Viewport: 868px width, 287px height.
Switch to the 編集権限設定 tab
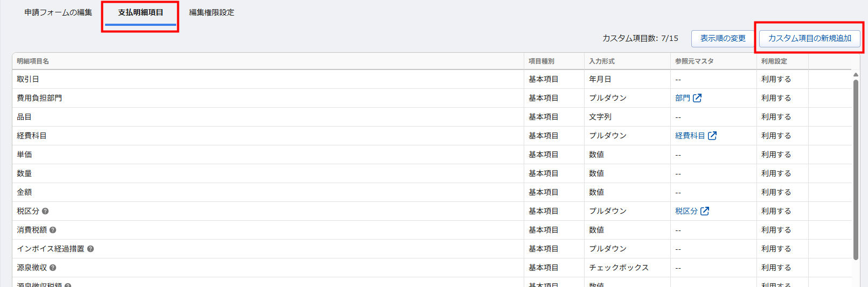click(212, 12)
